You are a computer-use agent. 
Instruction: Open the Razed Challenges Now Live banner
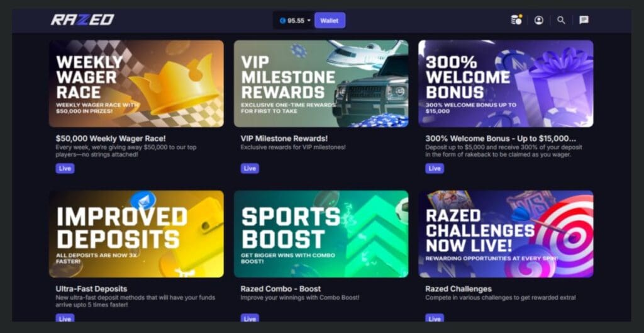pyautogui.click(x=506, y=234)
